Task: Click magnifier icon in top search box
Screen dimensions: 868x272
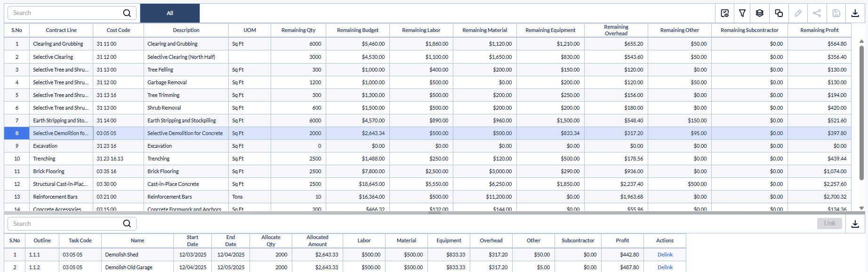Action: click(x=127, y=13)
